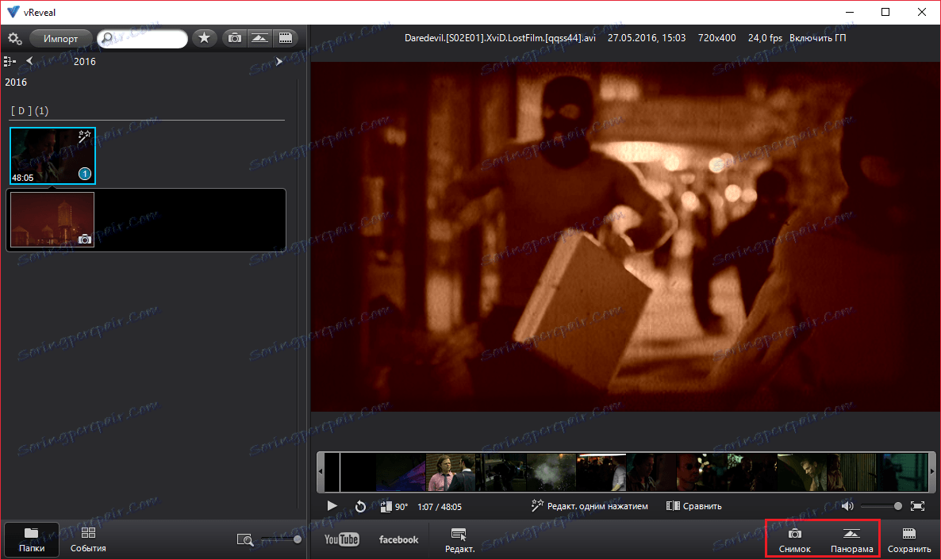
Task: Click the 1:07 / 48:05 time display
Action: click(440, 507)
